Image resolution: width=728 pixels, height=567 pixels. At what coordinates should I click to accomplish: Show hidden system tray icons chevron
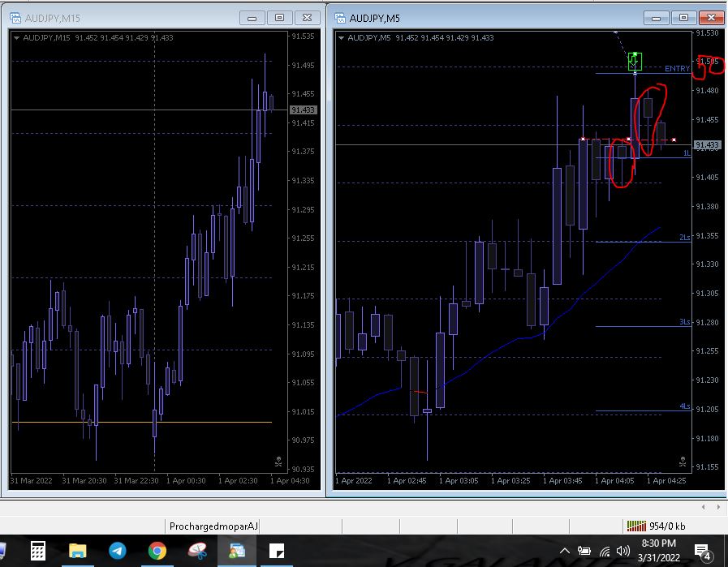(565, 551)
